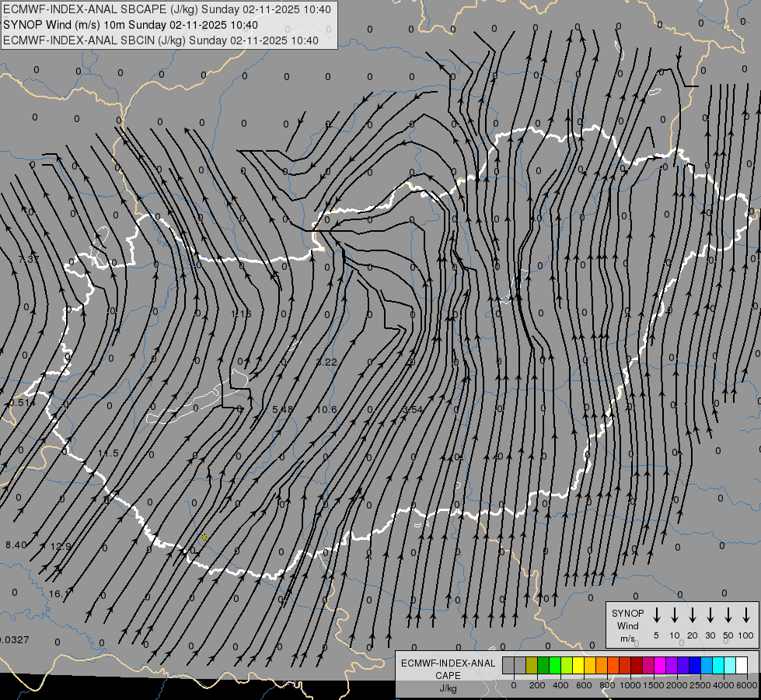The height and width of the screenshot is (700, 761).
Task: Pick the olive swatch in the CAPE scale
Action: [532, 665]
